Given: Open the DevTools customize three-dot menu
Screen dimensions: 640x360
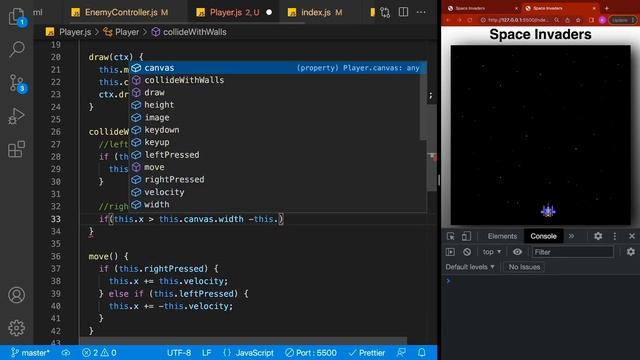Looking at the screenshot, I should coord(615,236).
